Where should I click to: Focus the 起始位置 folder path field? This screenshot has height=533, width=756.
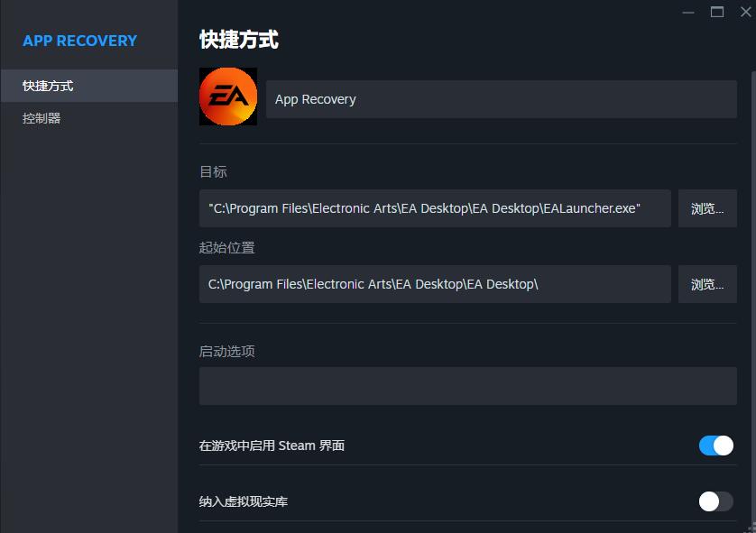pos(435,284)
